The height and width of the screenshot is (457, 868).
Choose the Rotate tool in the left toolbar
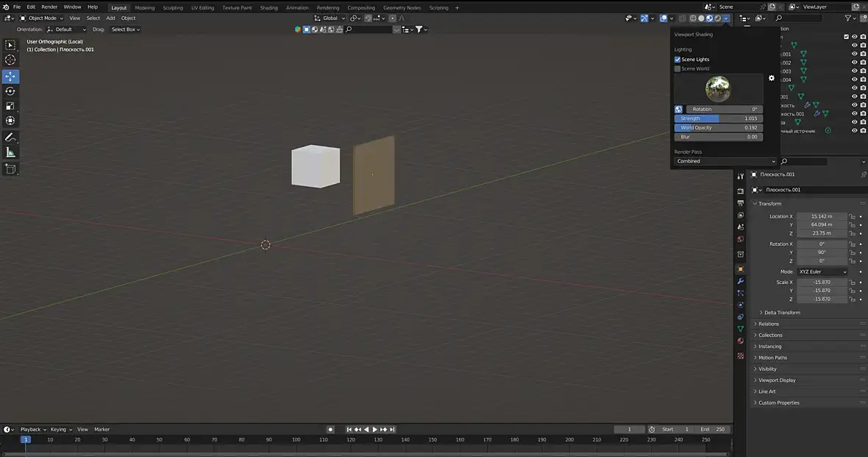click(10, 91)
